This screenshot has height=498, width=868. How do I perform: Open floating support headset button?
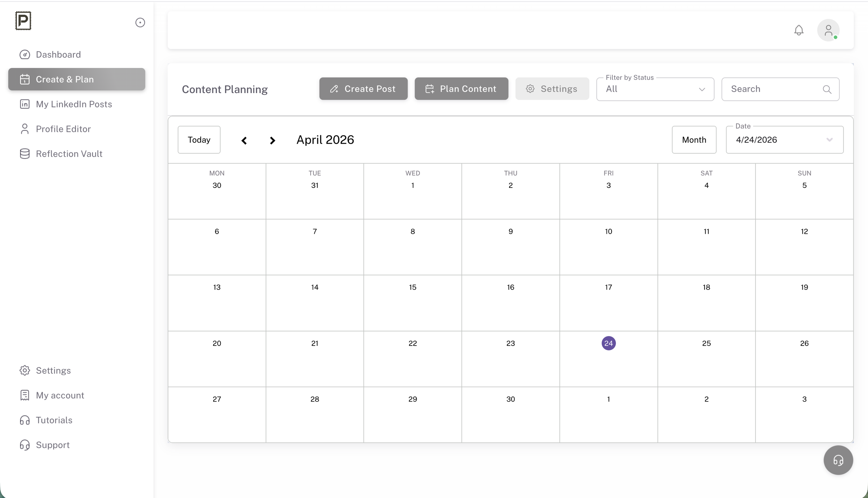838,460
